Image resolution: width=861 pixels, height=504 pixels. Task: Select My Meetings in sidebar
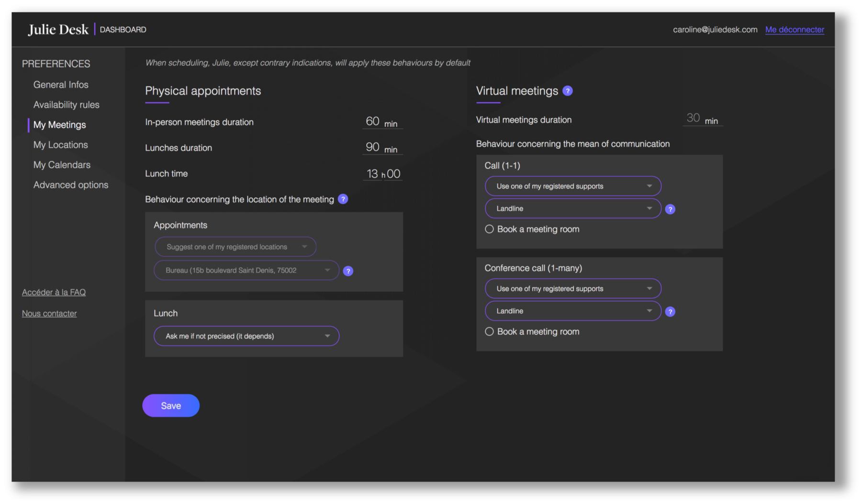coord(60,125)
